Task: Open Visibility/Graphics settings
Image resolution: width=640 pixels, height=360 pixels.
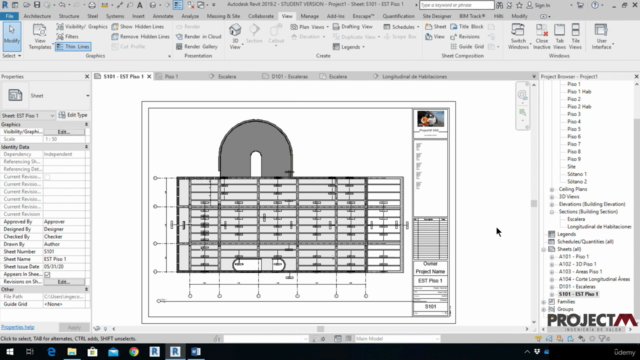Action: 82,27
